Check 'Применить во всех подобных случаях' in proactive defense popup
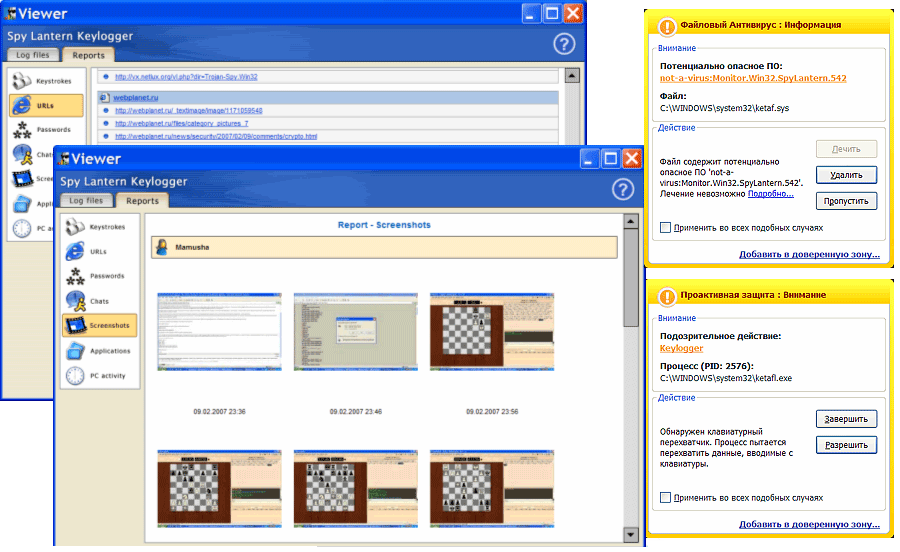This screenshot has height=552, width=900. point(665,497)
